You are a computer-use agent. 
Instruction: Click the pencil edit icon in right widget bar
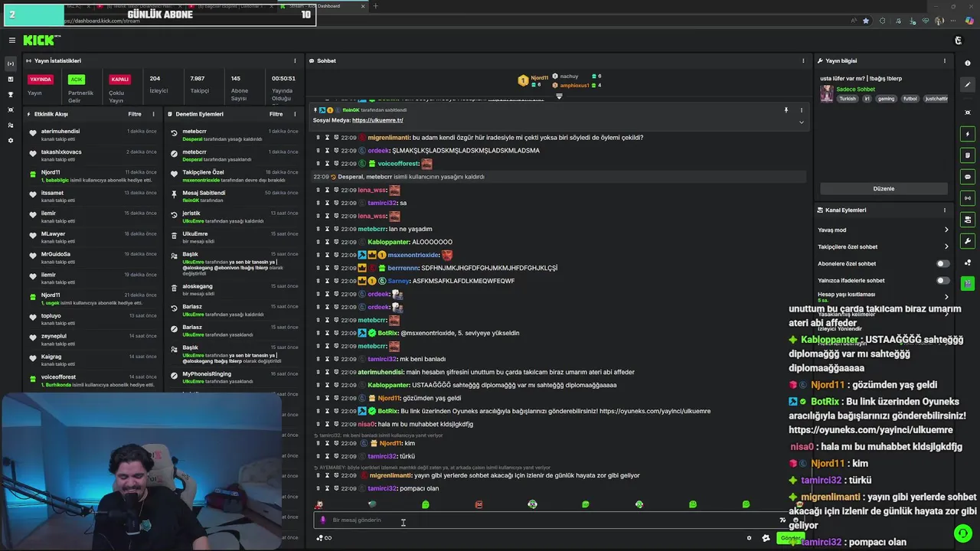(968, 85)
